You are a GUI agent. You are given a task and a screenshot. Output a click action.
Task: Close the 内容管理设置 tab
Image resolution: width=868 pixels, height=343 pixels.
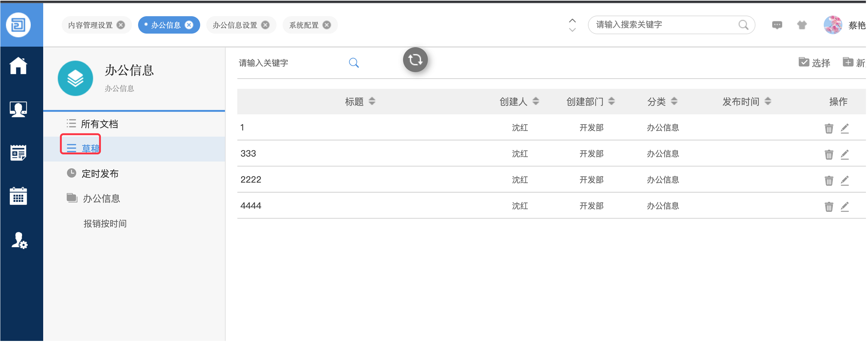click(x=121, y=25)
